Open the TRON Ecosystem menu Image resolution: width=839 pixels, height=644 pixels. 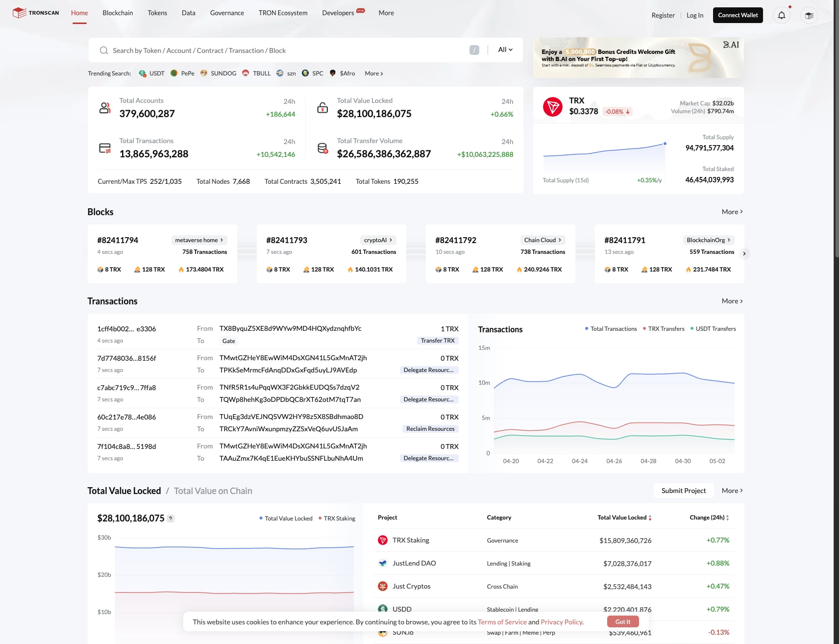pos(283,13)
